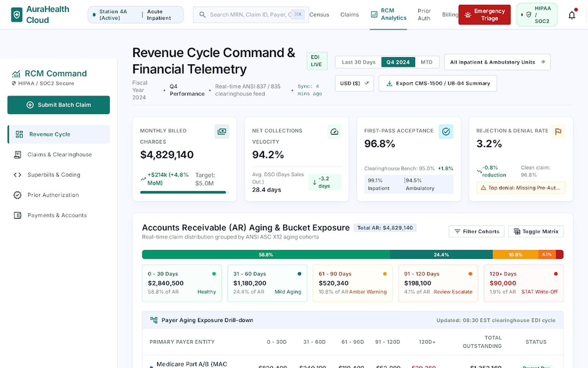This screenshot has width=588, height=368.
Task: Click the top denial warning triangle icon
Action: click(x=483, y=188)
